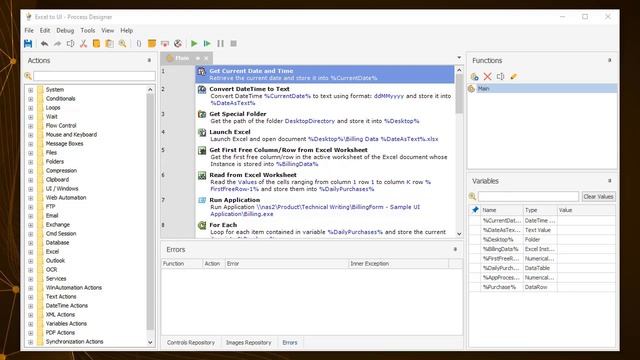Click the Clear Values button
Image resolution: width=640 pixels, height=360 pixels.
click(x=598, y=197)
